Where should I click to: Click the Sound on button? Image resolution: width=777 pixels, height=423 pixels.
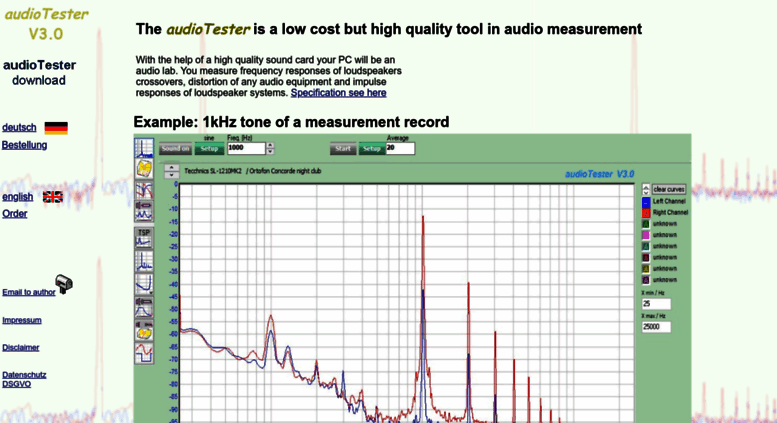(x=175, y=149)
